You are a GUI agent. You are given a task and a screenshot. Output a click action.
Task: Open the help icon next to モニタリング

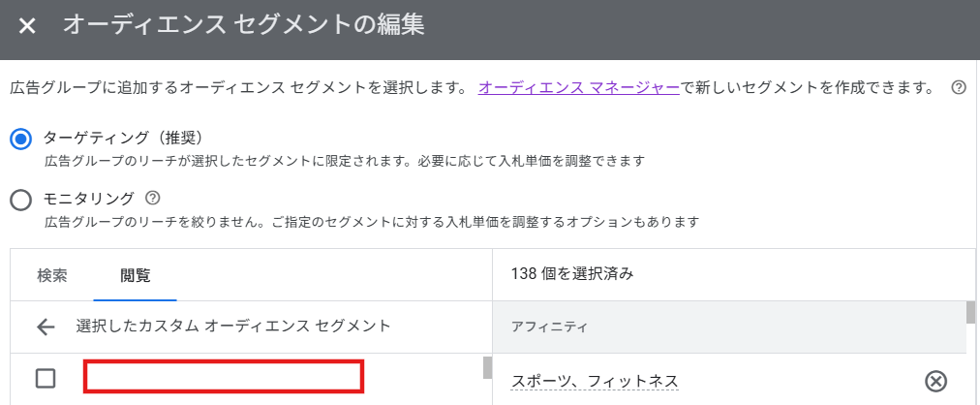[151, 199]
